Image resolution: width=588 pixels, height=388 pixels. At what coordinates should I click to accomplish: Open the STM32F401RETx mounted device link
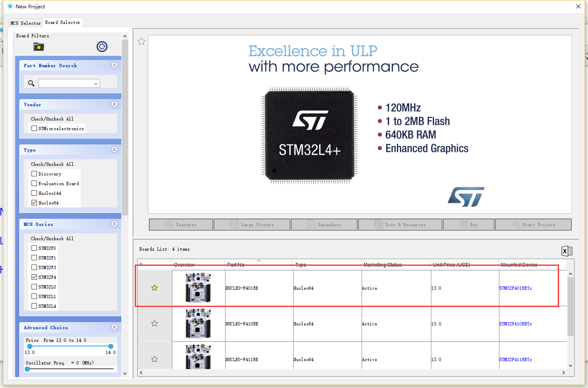515,288
